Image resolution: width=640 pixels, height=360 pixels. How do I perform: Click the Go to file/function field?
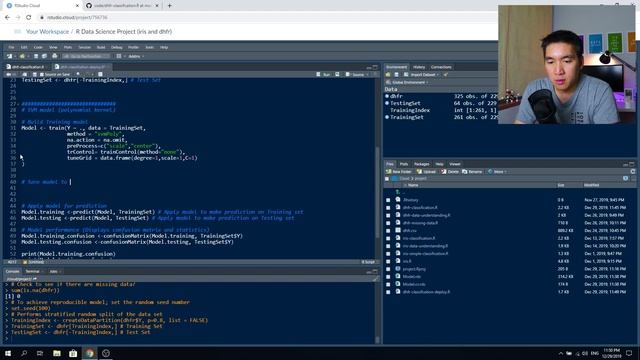pyautogui.click(x=87, y=56)
